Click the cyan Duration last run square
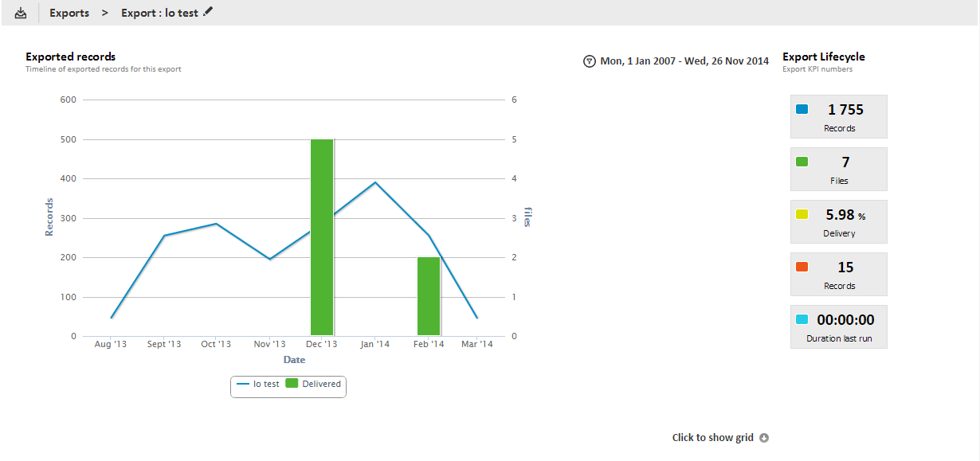 point(802,320)
